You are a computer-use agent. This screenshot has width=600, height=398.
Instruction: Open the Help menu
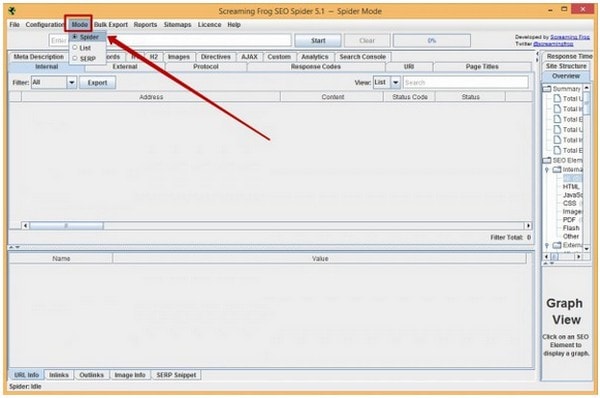pos(234,24)
